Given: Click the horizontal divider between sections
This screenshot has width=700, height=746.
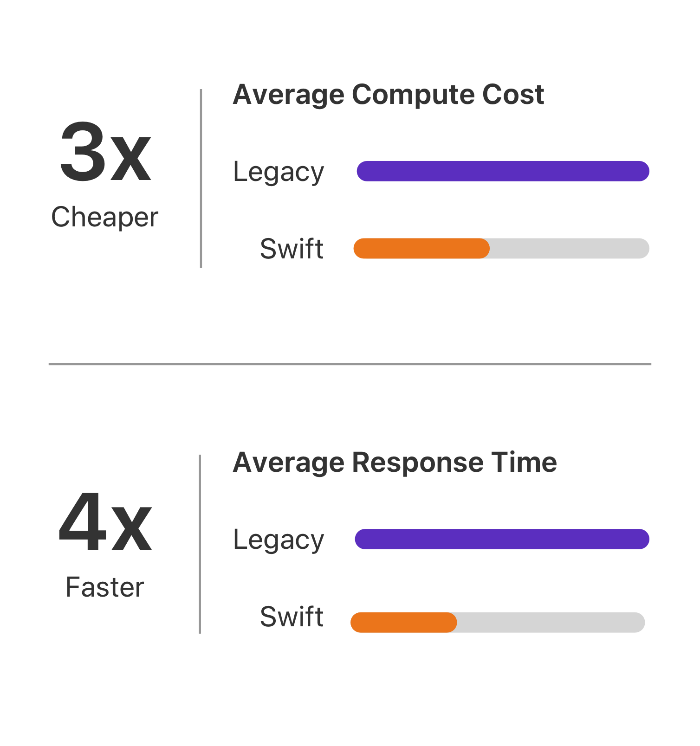Looking at the screenshot, I should point(350,364).
